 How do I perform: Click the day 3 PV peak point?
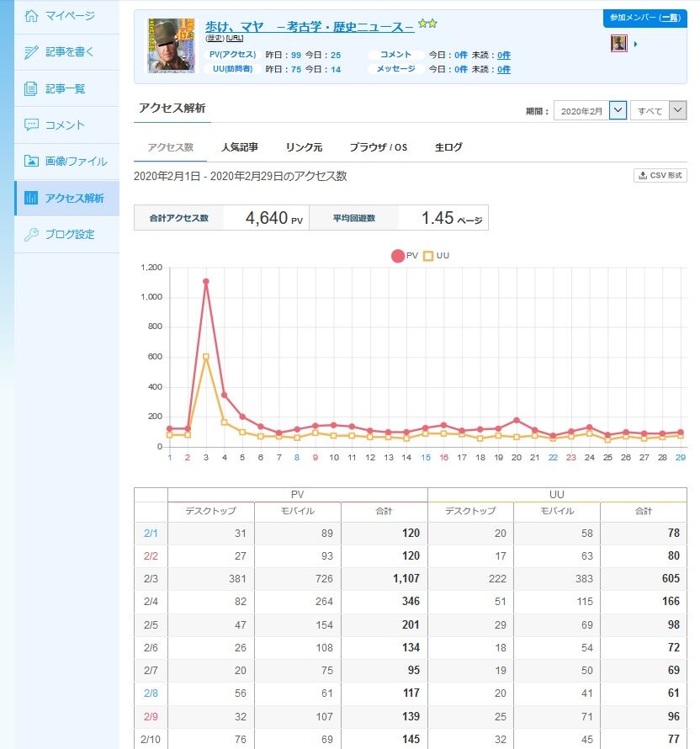tap(206, 281)
